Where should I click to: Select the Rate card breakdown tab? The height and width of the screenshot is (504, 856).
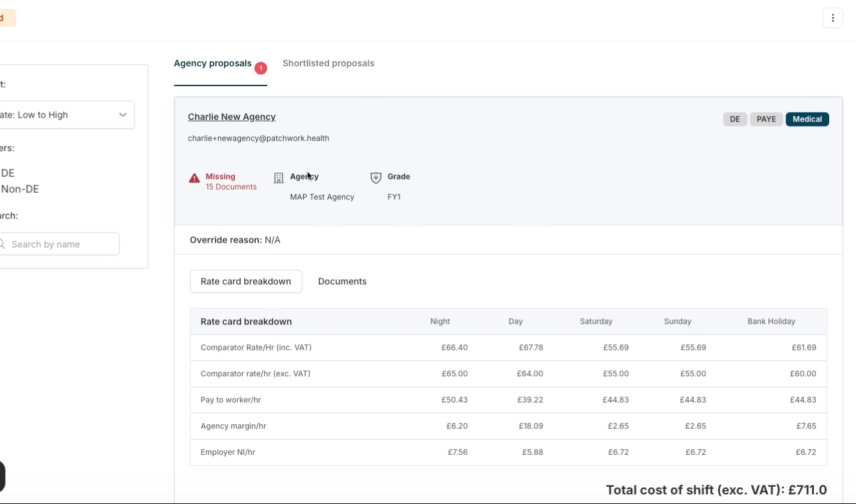[x=245, y=281]
